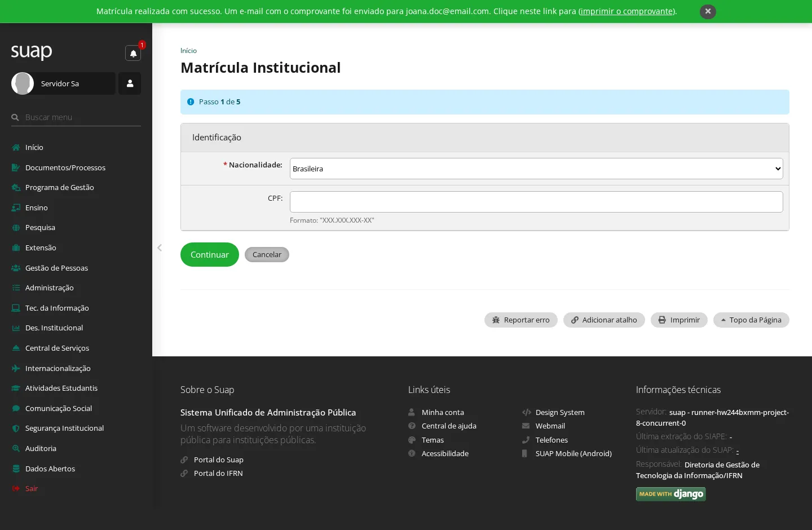The image size is (812, 530).
Task: Open Atividades Estudantis menu
Action: (76, 388)
